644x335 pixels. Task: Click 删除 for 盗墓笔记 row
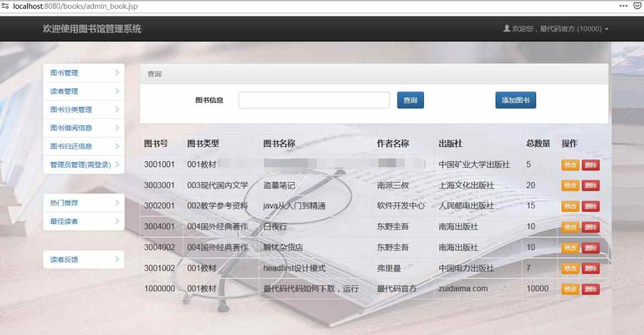tap(591, 185)
